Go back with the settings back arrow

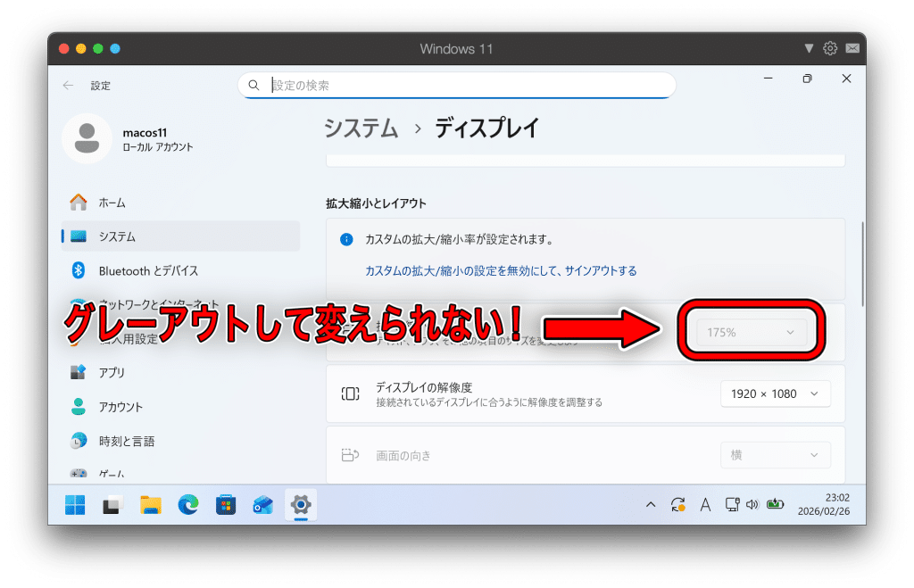pyautogui.click(x=69, y=86)
